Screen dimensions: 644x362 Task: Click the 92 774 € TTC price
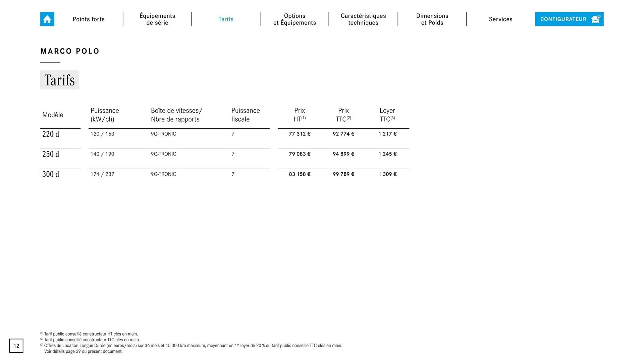coord(343,134)
